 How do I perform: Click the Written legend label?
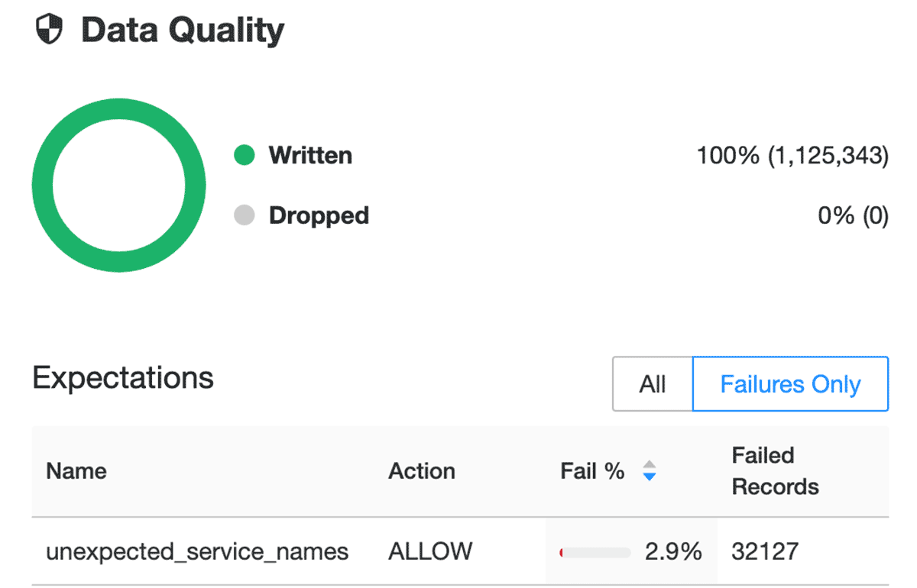[x=310, y=156]
